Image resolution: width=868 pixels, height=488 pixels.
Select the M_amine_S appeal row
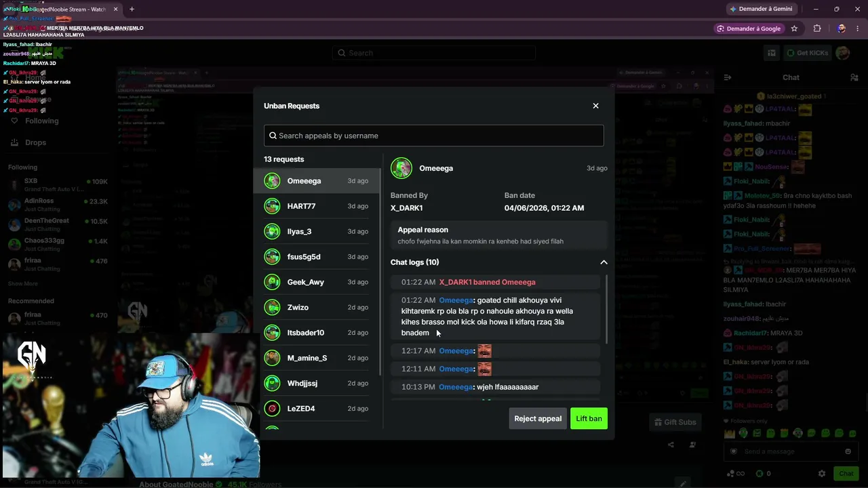tap(317, 358)
